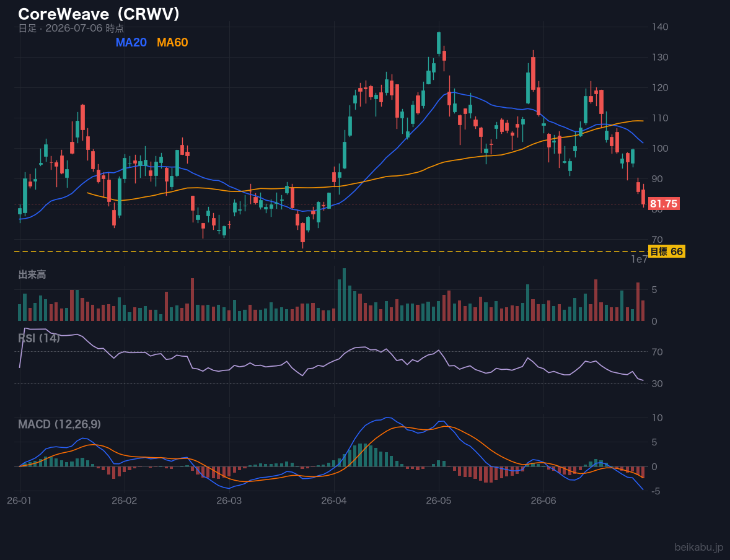730x560 pixels.
Task: Click the 26-05 date axis label
Action: 439,501
